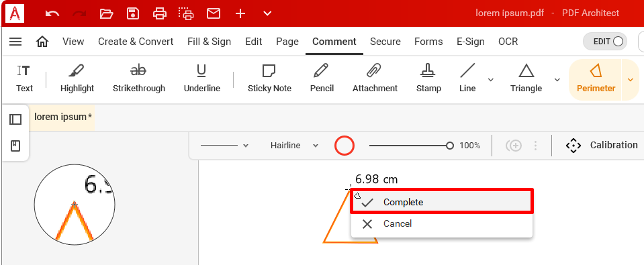Go to the Home icon
644x265 pixels.
click(42, 42)
